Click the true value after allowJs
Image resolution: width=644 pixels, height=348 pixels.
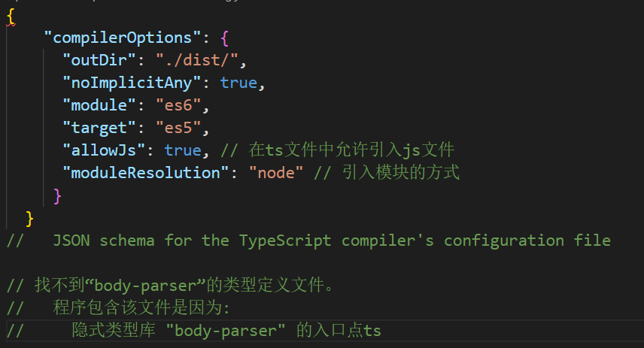coord(183,150)
